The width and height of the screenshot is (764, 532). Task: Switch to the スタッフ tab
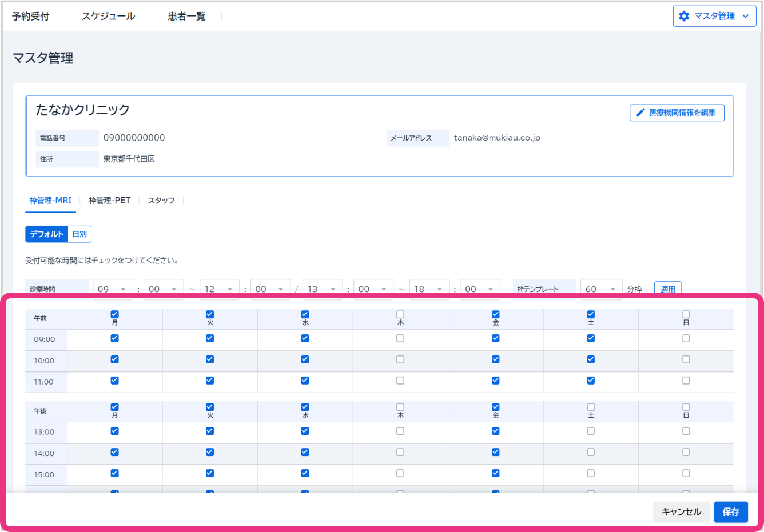click(x=161, y=201)
